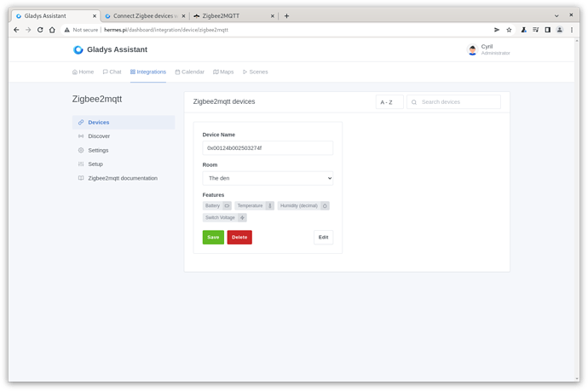Open the Chrome three-dot menu

pos(572,30)
